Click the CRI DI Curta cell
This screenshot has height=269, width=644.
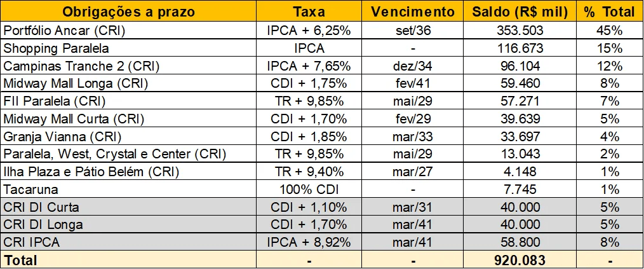click(41, 207)
